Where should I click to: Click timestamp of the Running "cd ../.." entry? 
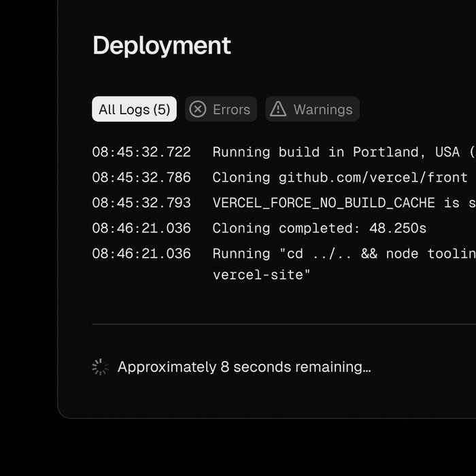(x=141, y=254)
